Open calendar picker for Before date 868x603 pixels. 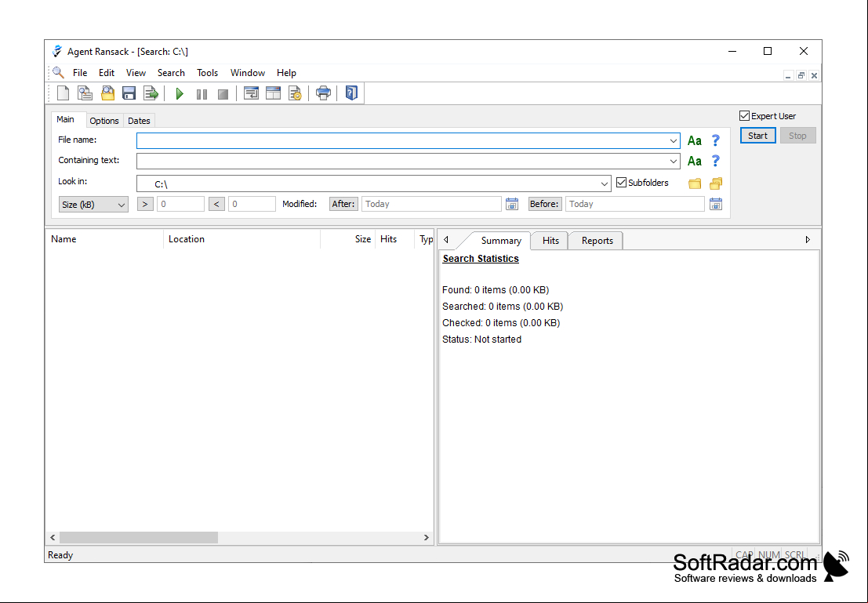pyautogui.click(x=716, y=204)
